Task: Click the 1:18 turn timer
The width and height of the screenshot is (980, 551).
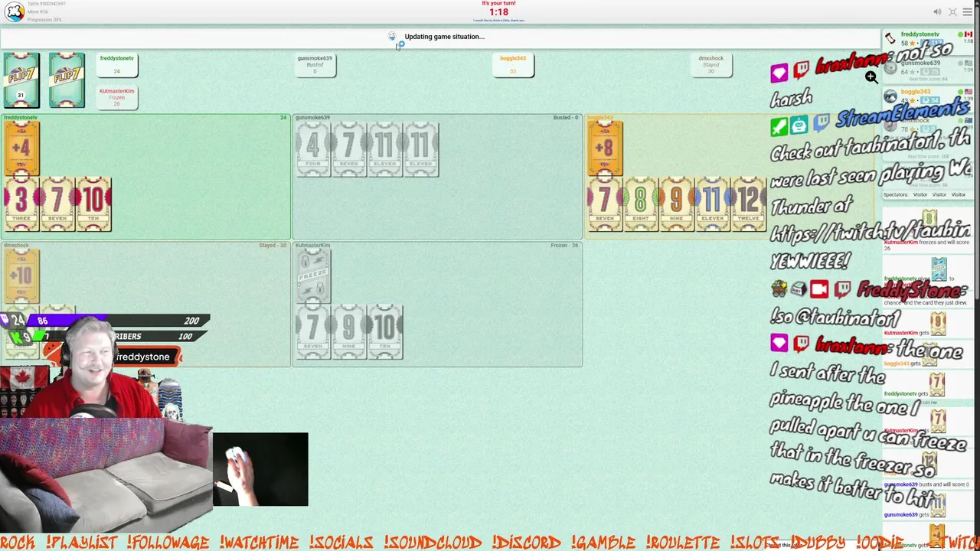Action: [498, 12]
